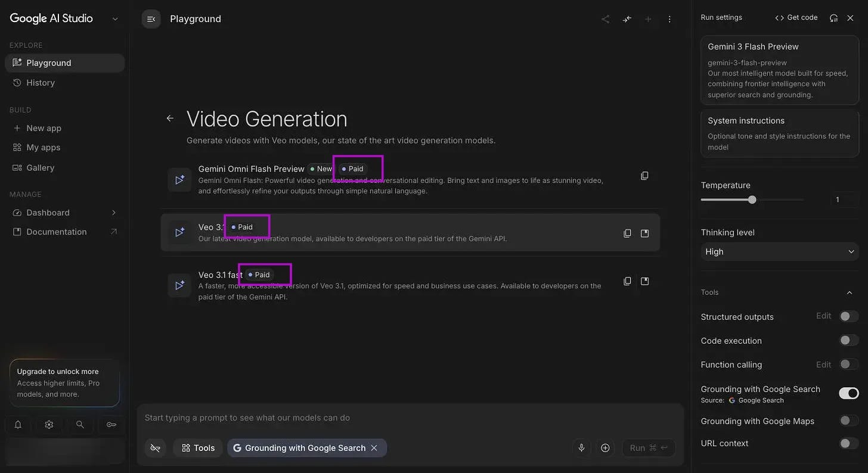The height and width of the screenshot is (473, 868).
Task: Click the Upgrade to unlock more card
Action: [x=64, y=382]
